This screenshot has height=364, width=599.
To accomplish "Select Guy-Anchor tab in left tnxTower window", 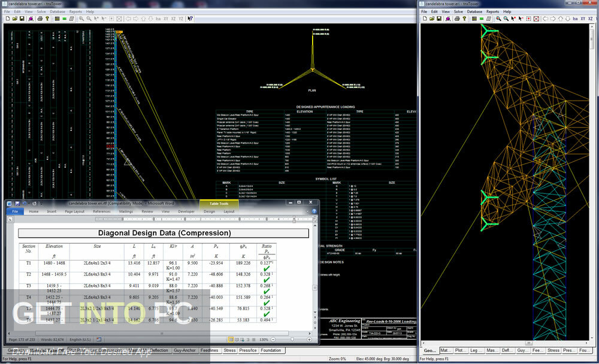I will click(184, 350).
